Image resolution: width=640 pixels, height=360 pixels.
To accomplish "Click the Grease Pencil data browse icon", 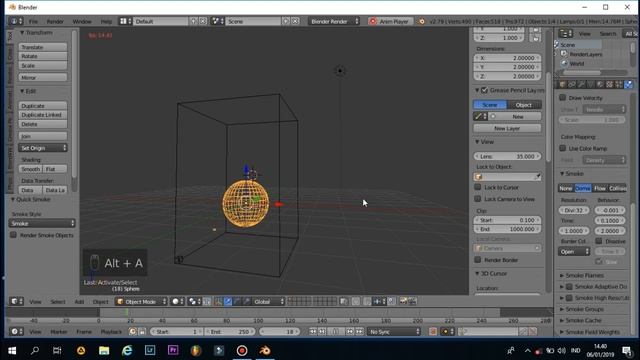I will coord(480,116).
